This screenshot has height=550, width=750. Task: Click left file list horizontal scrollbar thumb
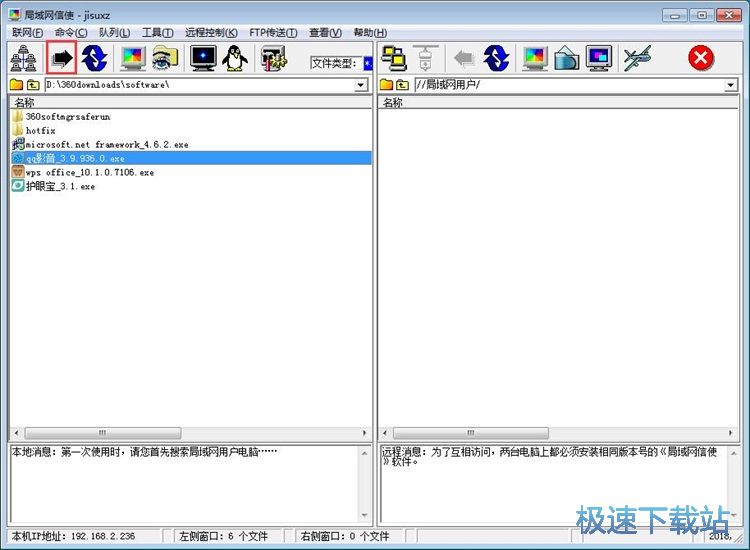(103, 433)
